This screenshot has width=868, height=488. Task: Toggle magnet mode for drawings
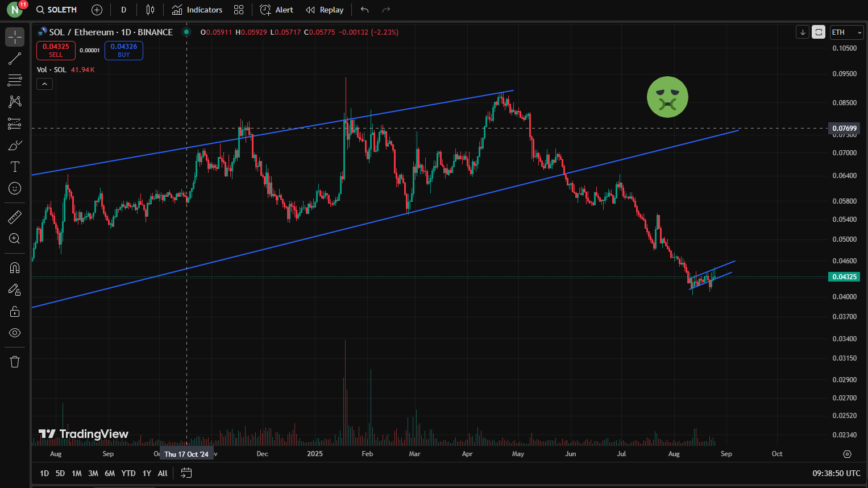[15, 268]
